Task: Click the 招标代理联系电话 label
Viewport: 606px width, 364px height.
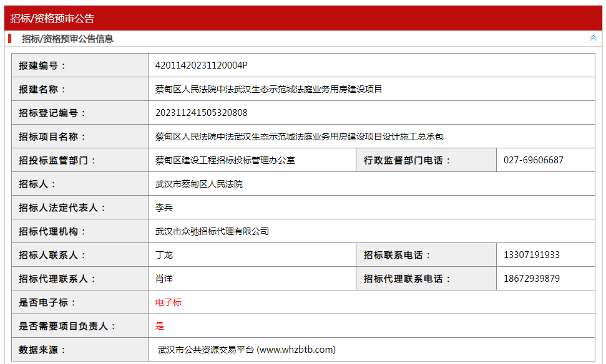Action: [406, 279]
